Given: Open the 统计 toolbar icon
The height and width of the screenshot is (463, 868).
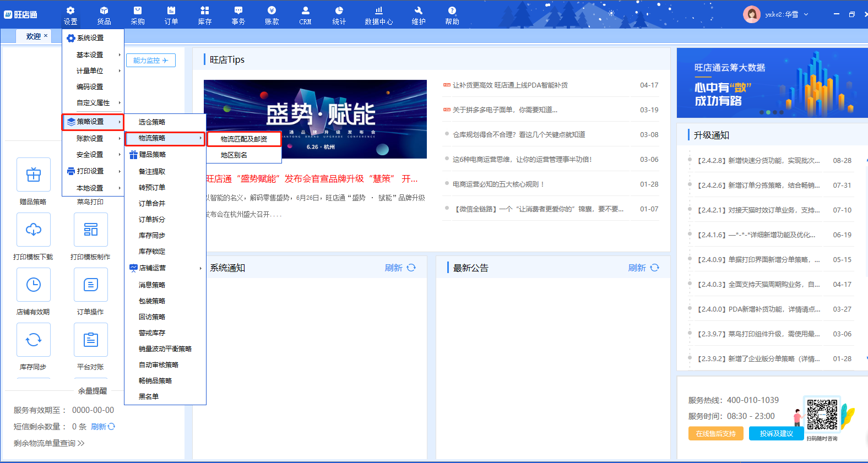Looking at the screenshot, I should click(x=339, y=15).
